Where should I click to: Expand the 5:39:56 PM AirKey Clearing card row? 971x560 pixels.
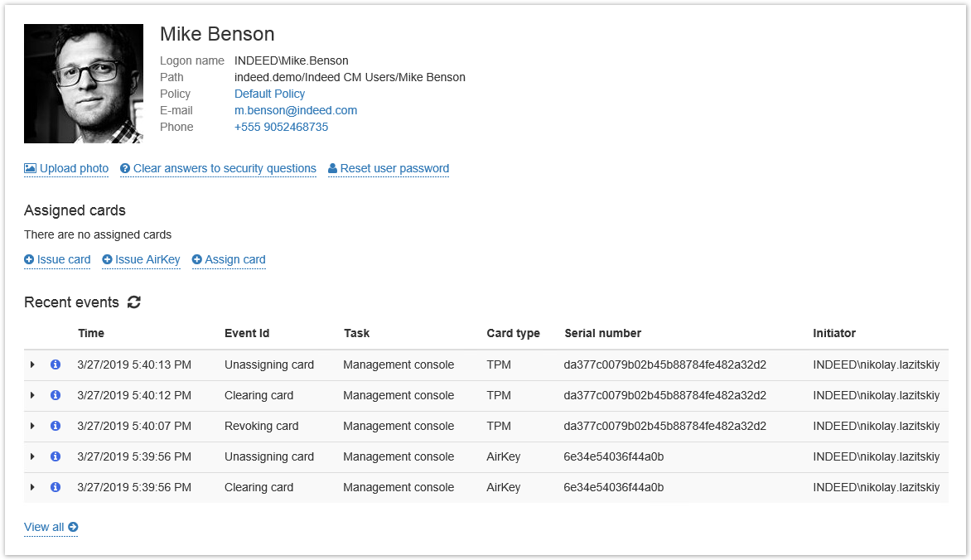(x=32, y=487)
